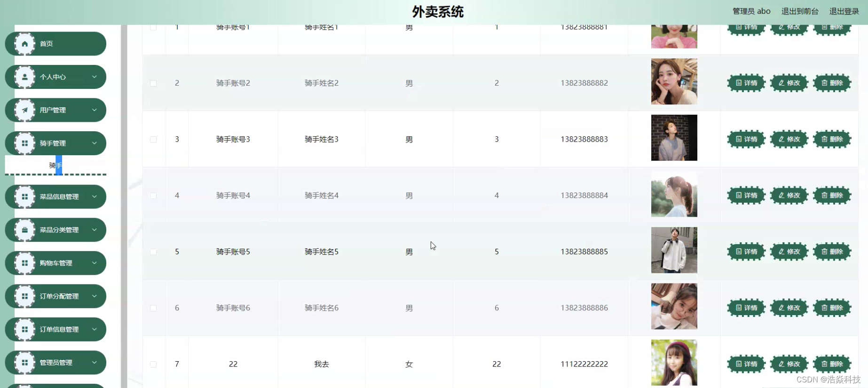The height and width of the screenshot is (388, 868).
Task: Click phone number 13823888883
Action: pyautogui.click(x=584, y=139)
